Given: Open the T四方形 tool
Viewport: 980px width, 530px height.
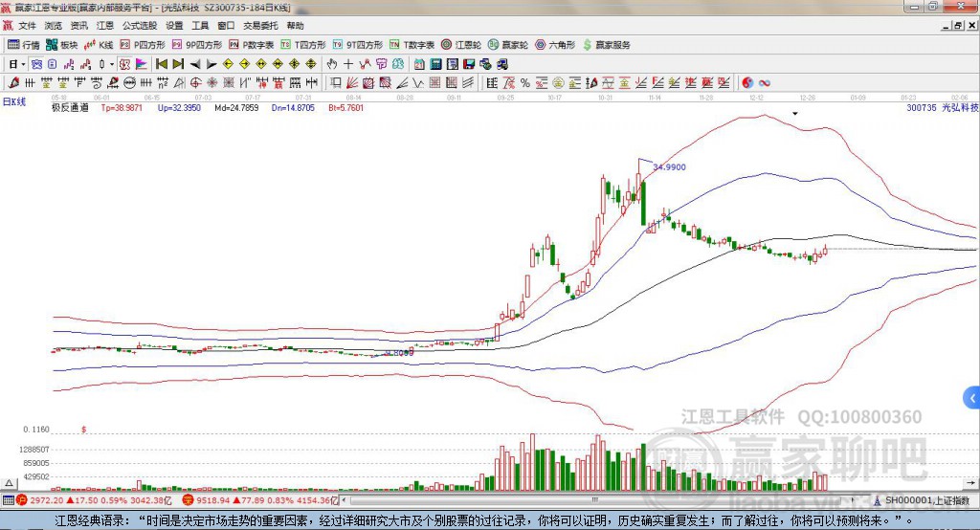Looking at the screenshot, I should coord(303,45).
